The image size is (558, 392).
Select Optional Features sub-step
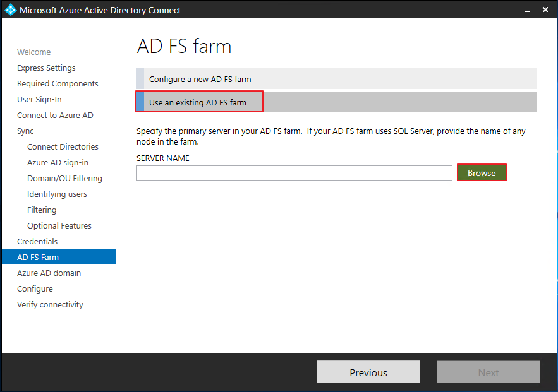click(59, 226)
